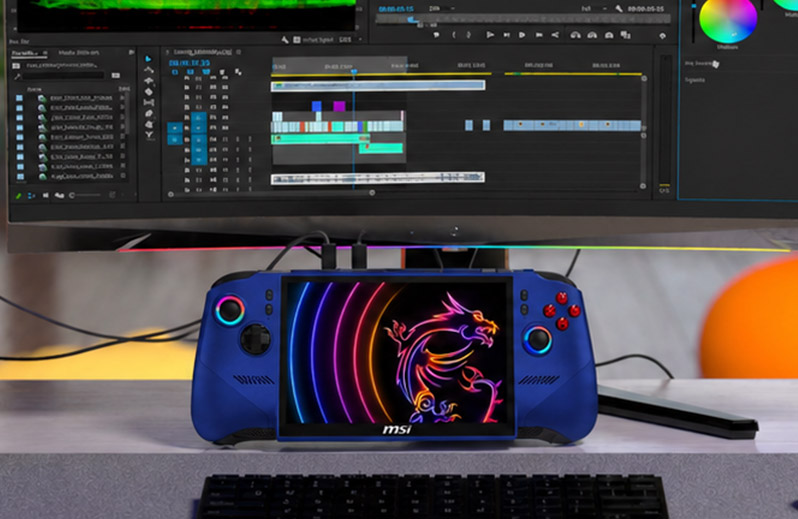Toggle label checkbox of last Project item
The width and height of the screenshot is (798, 519).
pos(19,177)
